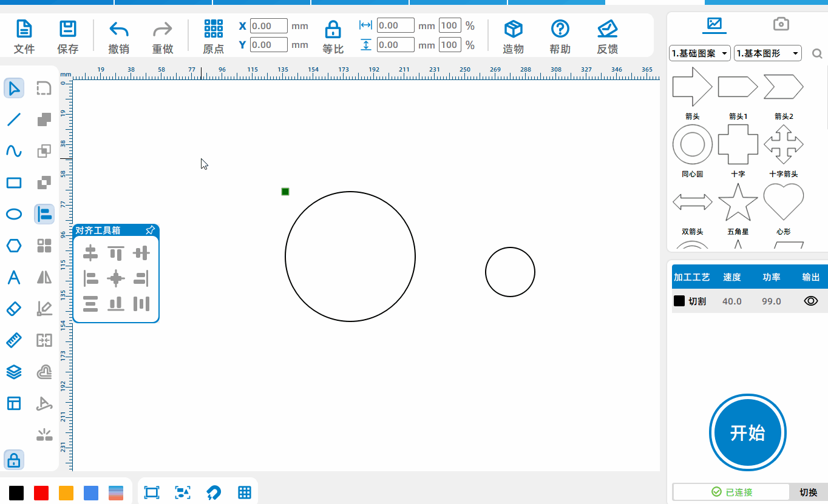The image size is (828, 504).
Task: Click the Y coordinate input field
Action: point(269,45)
